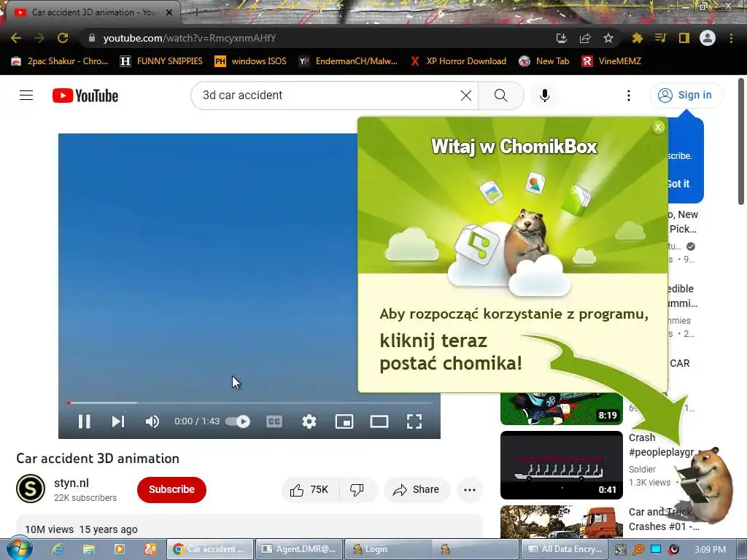
Task: Open video player settings gear
Action: [309, 421]
